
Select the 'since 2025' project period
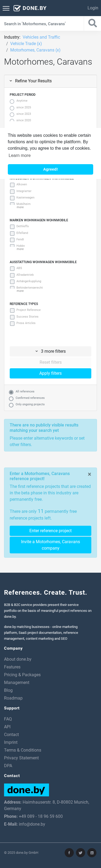pos(12,108)
